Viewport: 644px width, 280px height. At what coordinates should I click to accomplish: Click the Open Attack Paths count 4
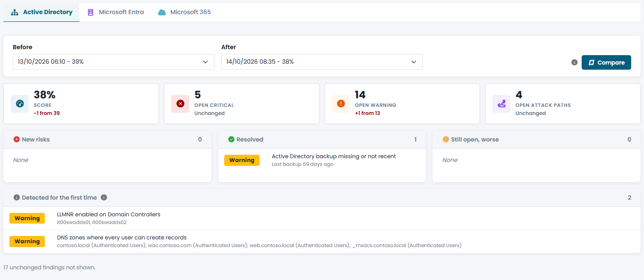coord(519,95)
